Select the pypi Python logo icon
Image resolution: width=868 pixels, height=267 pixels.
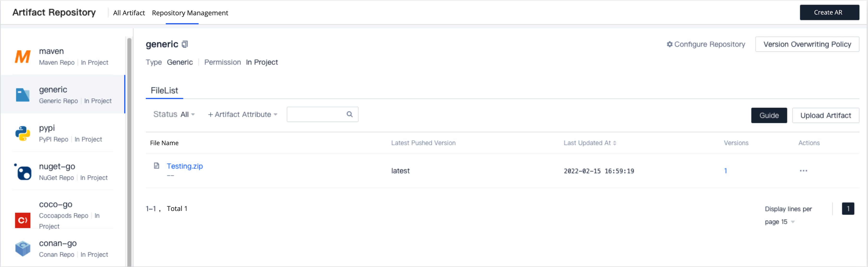[23, 133]
